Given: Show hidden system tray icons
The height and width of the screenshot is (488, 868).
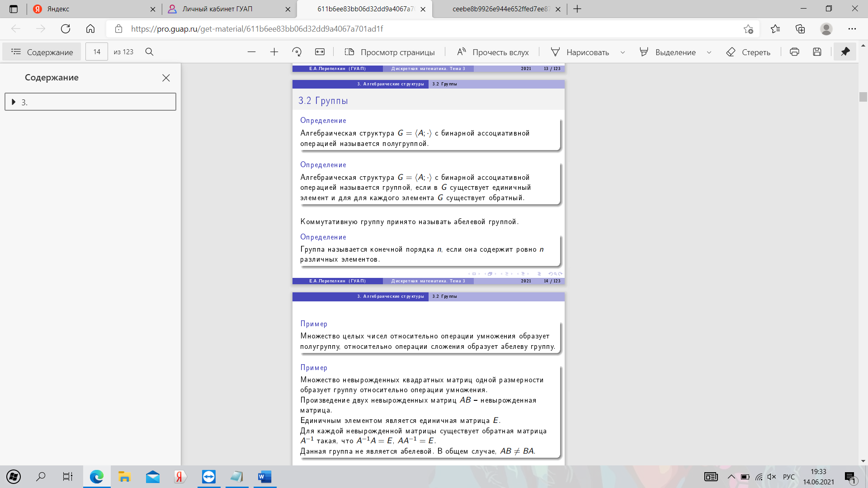Looking at the screenshot, I should tap(731, 477).
